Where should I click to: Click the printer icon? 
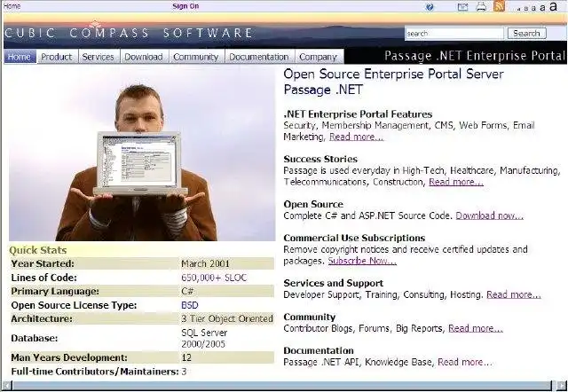tap(481, 6)
